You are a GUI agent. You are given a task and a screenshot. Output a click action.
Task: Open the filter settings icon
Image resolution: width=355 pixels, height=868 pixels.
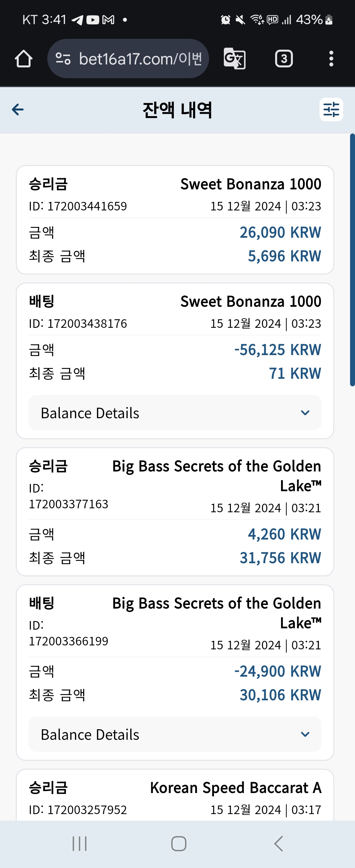[x=331, y=109]
